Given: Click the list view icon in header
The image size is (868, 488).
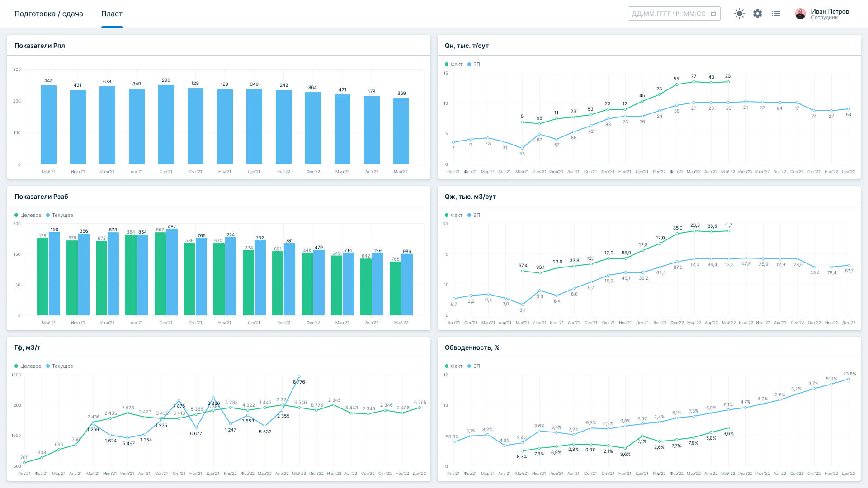Looking at the screenshot, I should pos(776,14).
